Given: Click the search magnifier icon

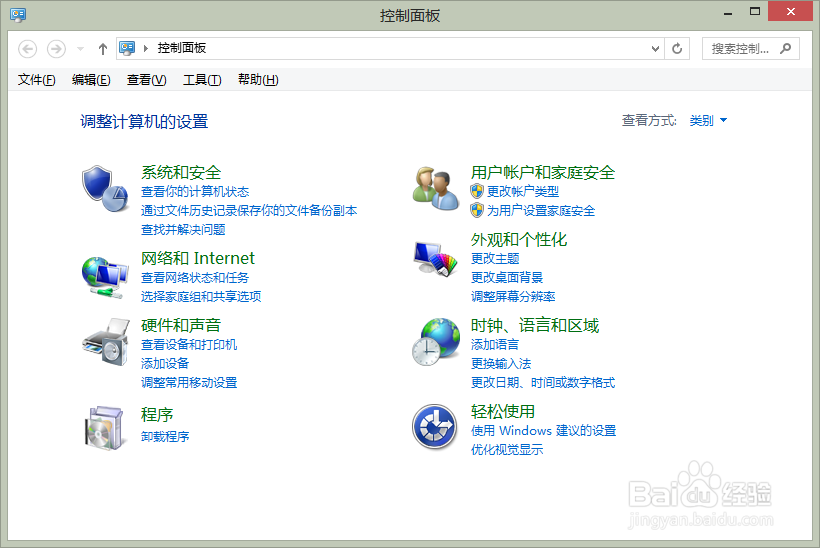Looking at the screenshot, I should point(785,49).
